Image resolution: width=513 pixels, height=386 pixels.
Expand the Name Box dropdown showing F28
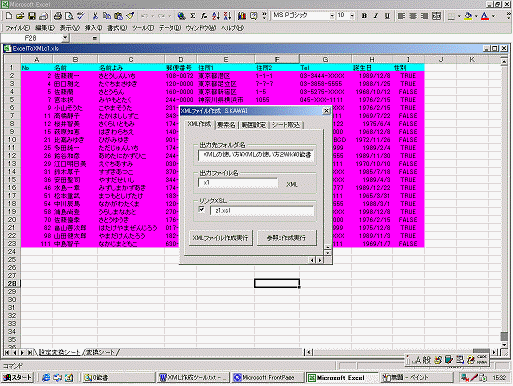65,38
